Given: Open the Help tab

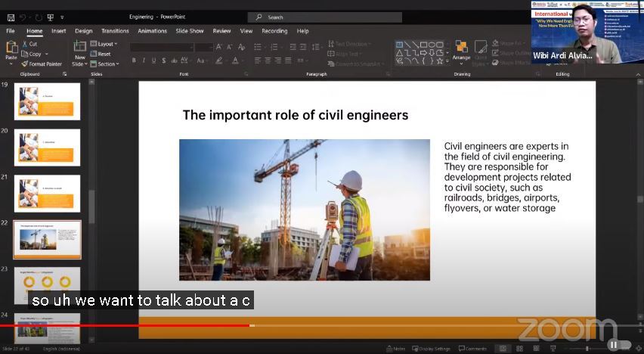Looking at the screenshot, I should click(x=302, y=31).
